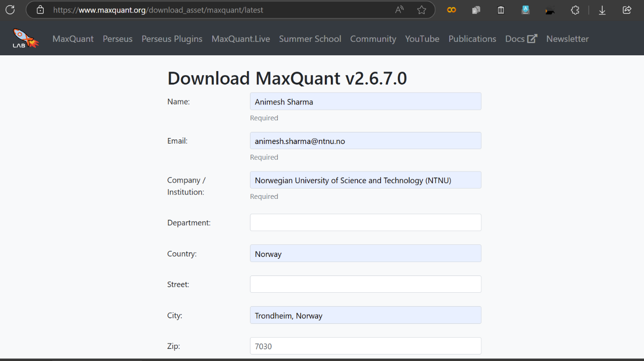Open the Extensions puzzle piece menu
Screen dimensions: 644x361
click(575, 10)
